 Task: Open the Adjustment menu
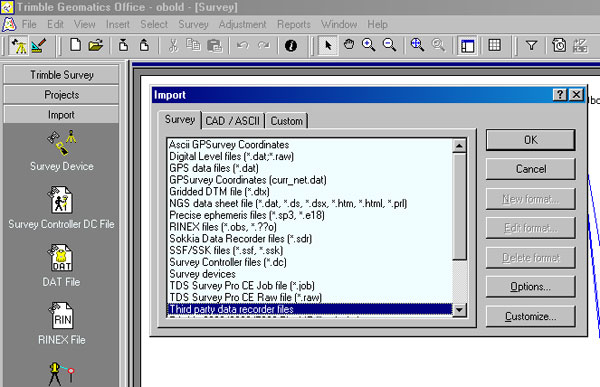coord(243,24)
